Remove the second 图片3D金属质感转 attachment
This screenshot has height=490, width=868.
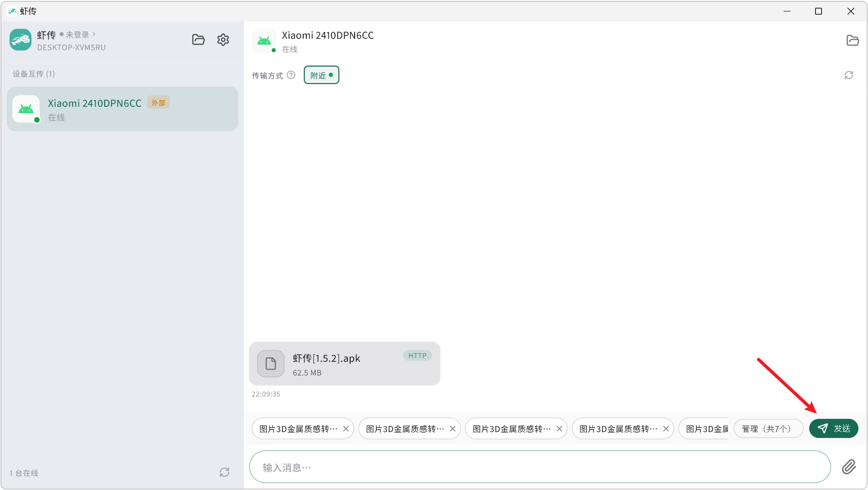tap(453, 429)
